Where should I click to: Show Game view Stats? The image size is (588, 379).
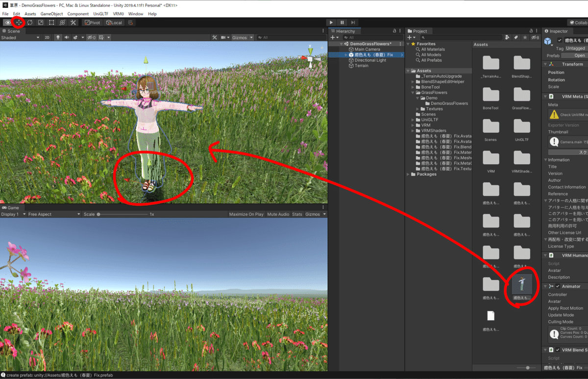[297, 214]
